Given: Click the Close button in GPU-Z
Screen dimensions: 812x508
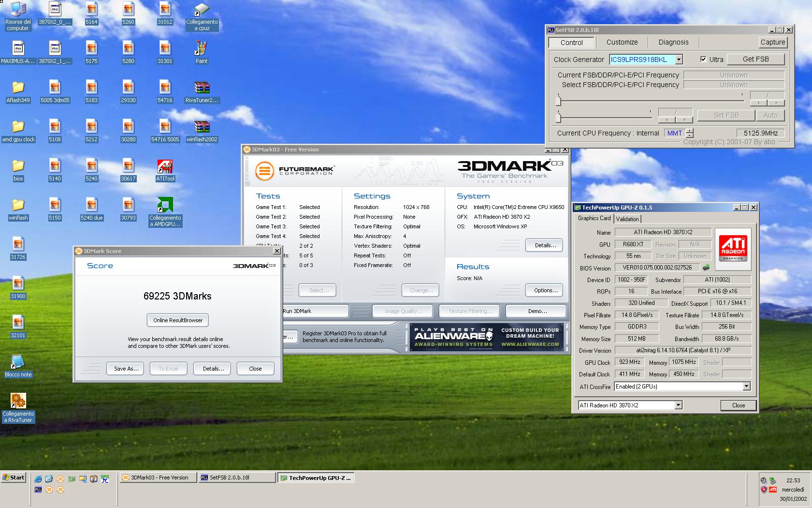Looking at the screenshot, I should 738,405.
